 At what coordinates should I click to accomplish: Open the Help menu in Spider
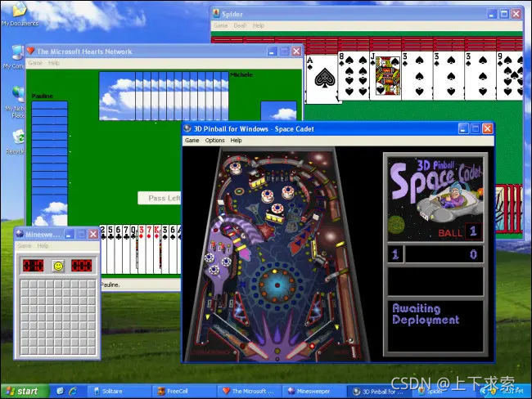258,26
